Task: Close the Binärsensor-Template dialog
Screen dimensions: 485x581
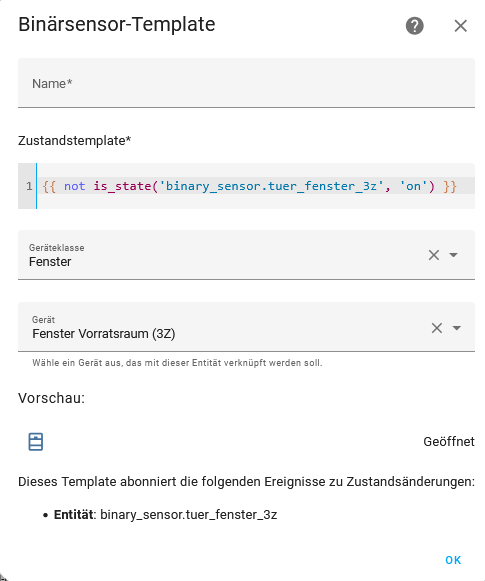Action: coord(461,26)
